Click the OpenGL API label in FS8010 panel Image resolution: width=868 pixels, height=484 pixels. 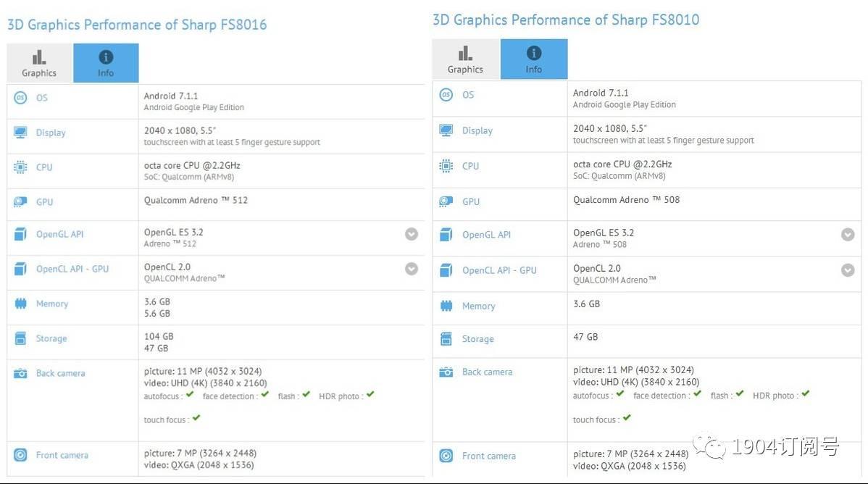pos(487,235)
